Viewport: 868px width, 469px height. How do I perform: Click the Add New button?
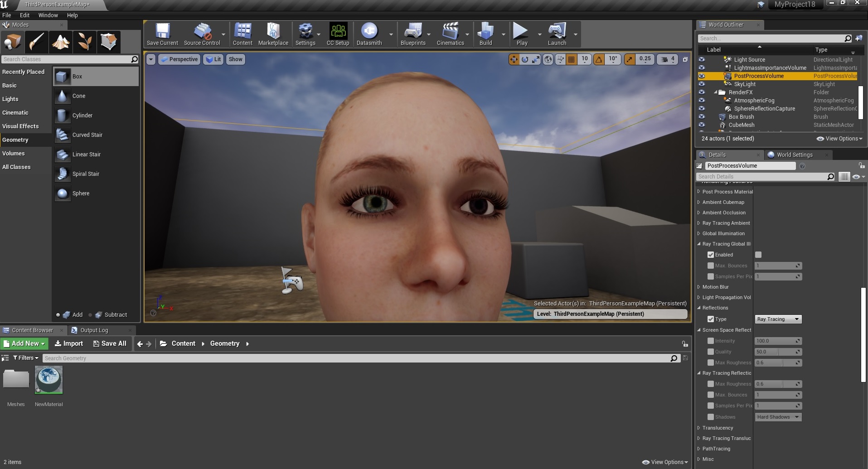(24, 343)
